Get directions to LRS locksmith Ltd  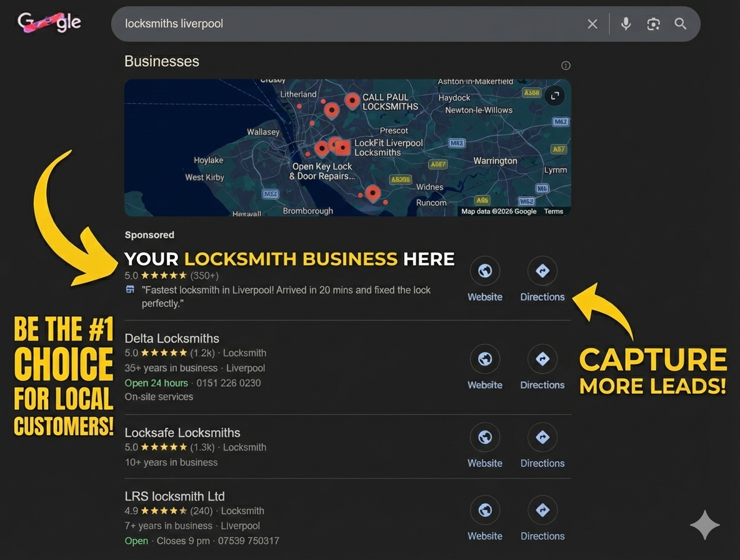(542, 511)
